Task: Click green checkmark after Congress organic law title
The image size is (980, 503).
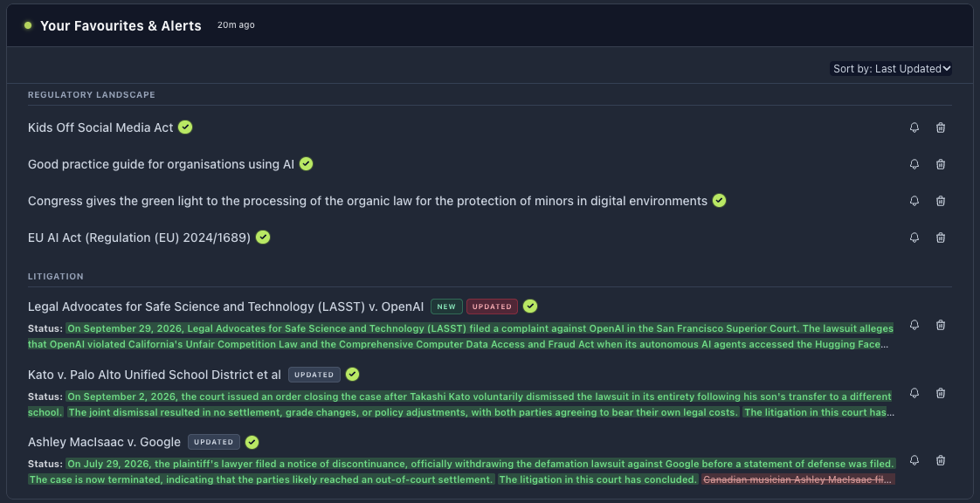Action: 720,201
